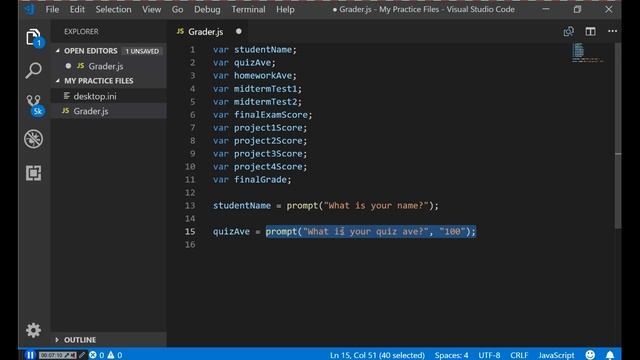This screenshot has width=640, height=360.
Task: Click the editor vertical scrollbar
Action: coord(618,135)
